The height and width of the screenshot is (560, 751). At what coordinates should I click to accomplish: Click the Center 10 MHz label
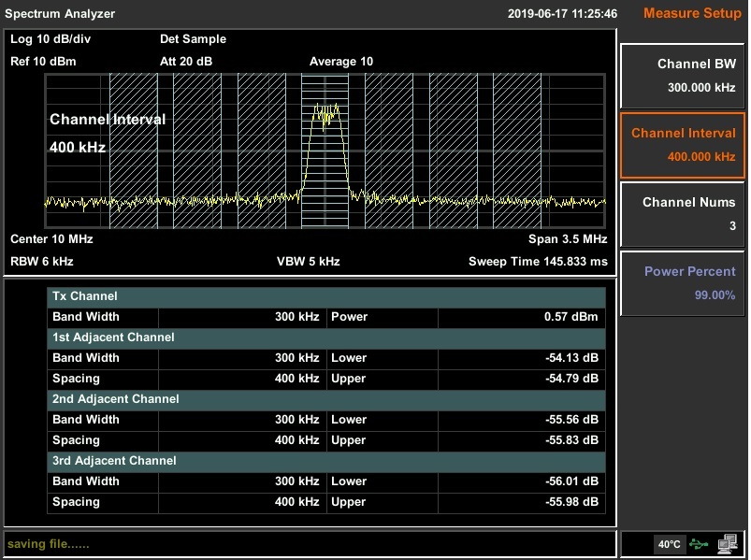[51, 239]
